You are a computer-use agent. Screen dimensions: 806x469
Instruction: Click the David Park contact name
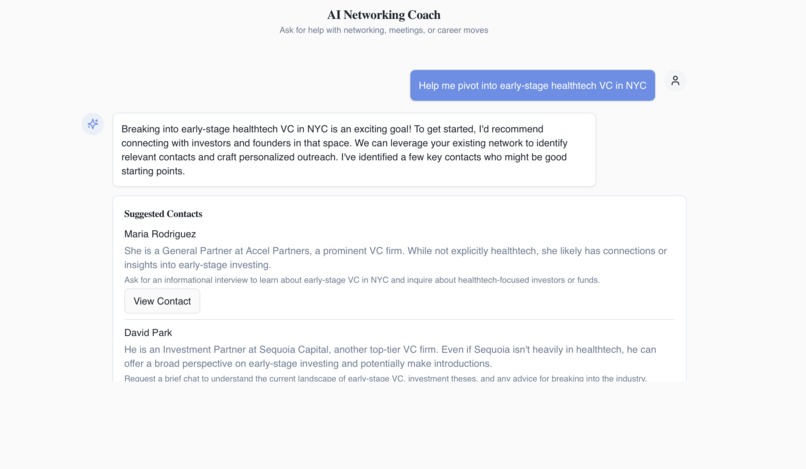click(148, 333)
